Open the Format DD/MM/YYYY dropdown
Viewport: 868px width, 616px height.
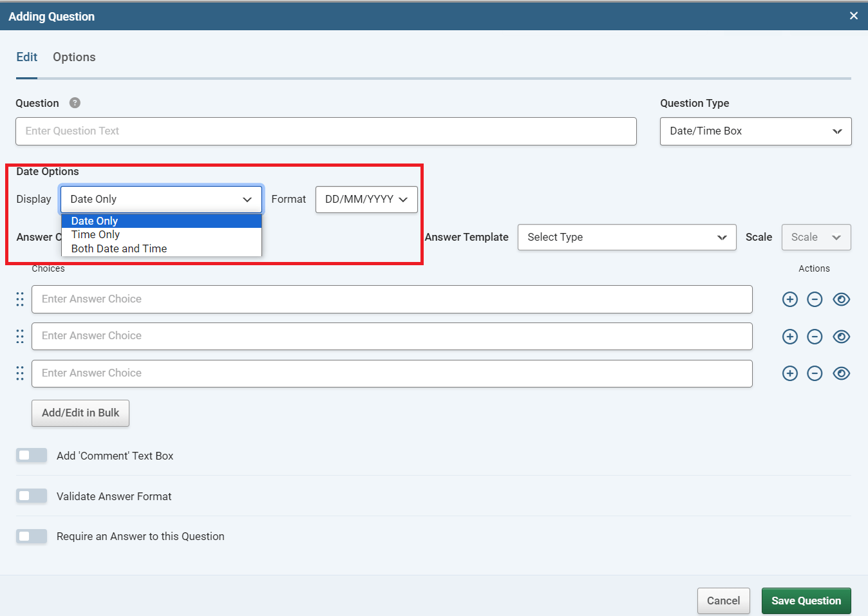[366, 200]
